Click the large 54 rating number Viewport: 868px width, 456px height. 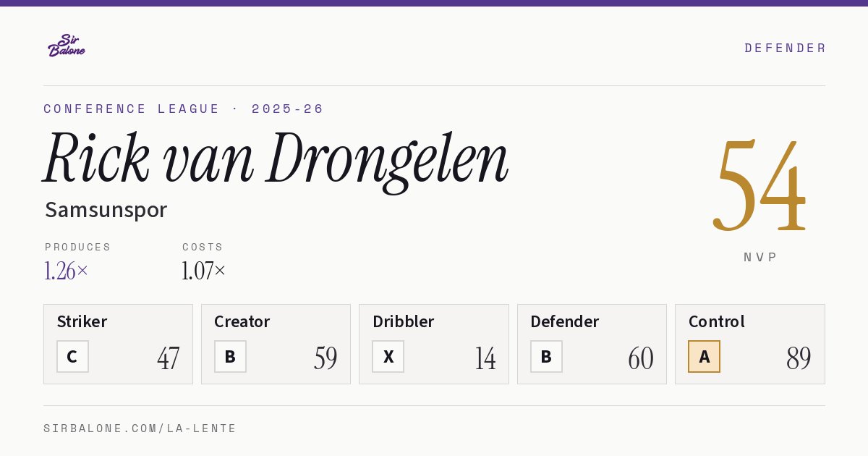(760, 186)
